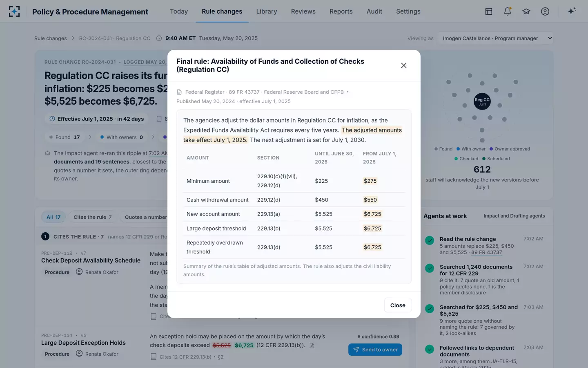Go to the Reviews tab
This screenshot has width=588, height=368.
coord(303,11)
